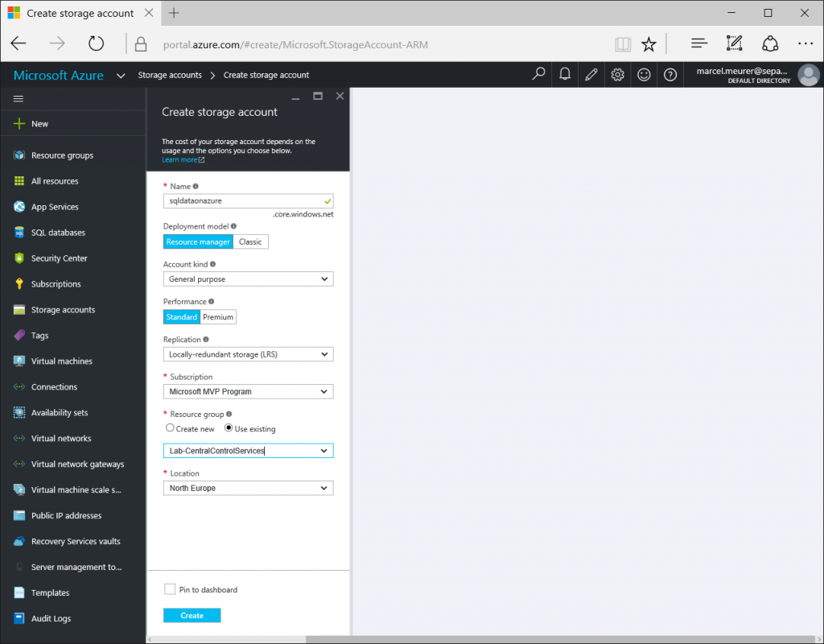The image size is (824, 644).
Task: Click the Security Center shield icon
Action: pyautogui.click(x=19, y=258)
